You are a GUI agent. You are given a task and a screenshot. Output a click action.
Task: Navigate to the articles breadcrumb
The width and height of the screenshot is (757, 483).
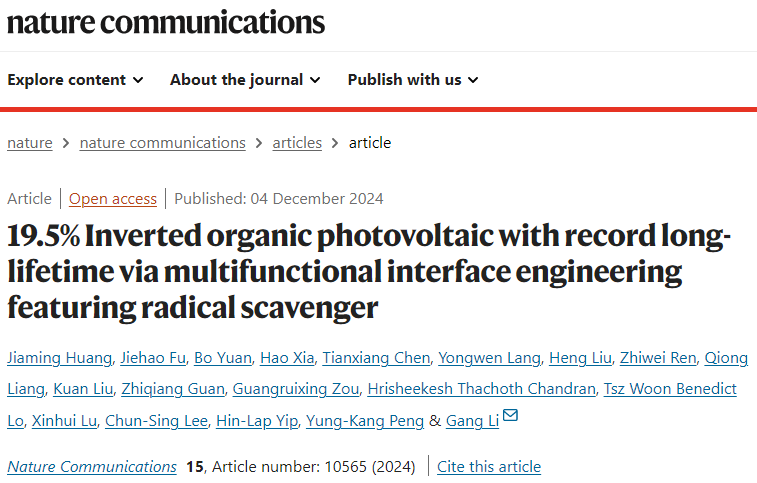[297, 143]
